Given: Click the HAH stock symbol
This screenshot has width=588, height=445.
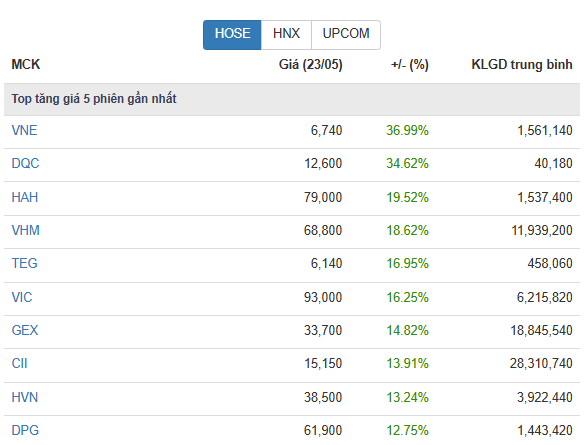Looking at the screenshot, I should coord(25,197).
